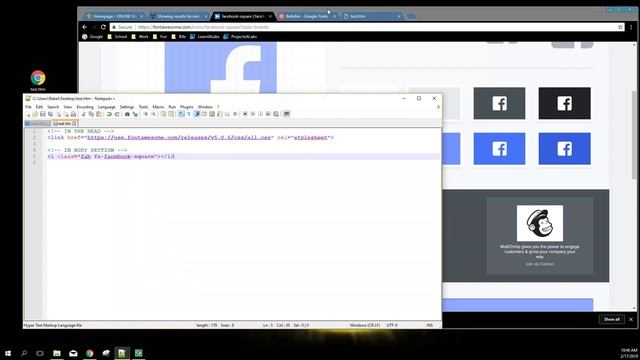Open the School bookmarks folder

tap(117, 37)
